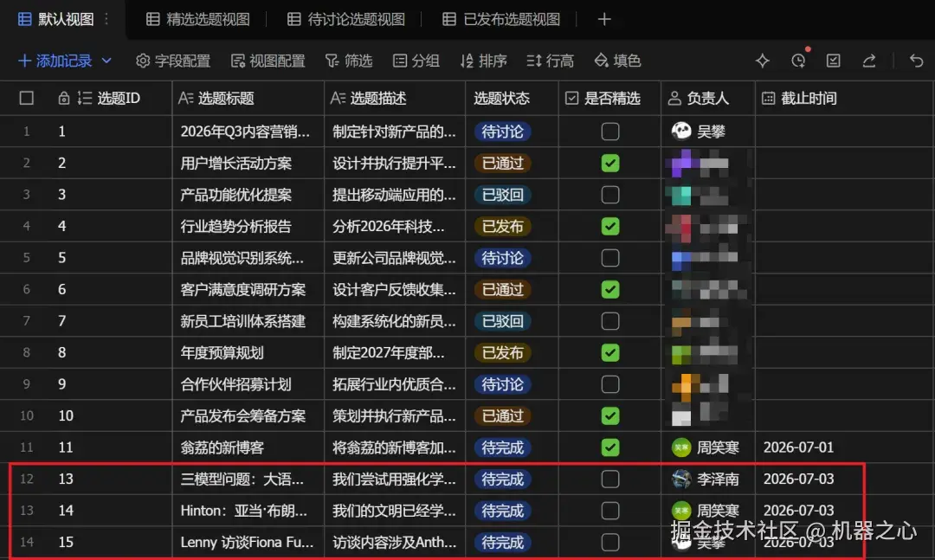Open the 分组 grouping tool
Viewport: 935px width, 560px height.
(x=416, y=61)
